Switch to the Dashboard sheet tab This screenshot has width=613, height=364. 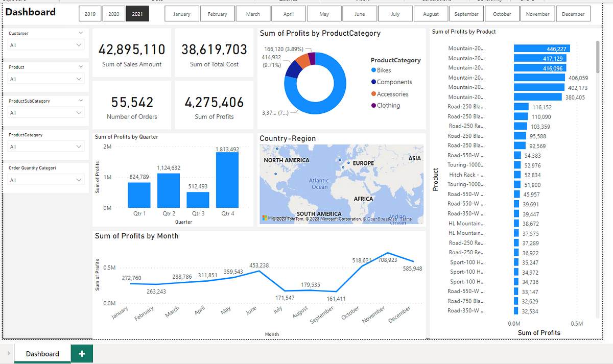point(42,353)
